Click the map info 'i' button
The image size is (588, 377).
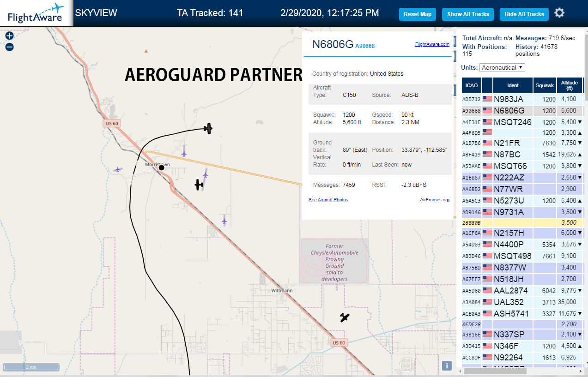447,365
